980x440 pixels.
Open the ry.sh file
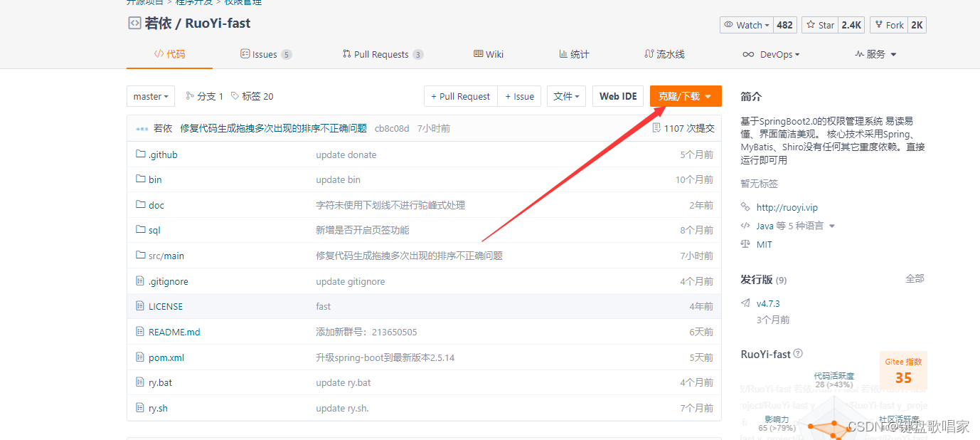coord(158,408)
